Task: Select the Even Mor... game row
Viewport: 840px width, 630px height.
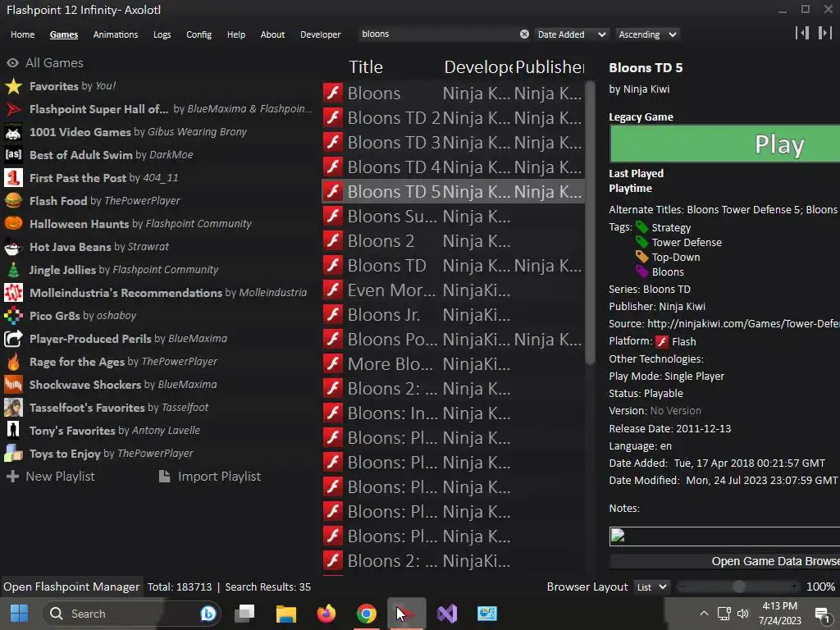Action: click(453, 290)
